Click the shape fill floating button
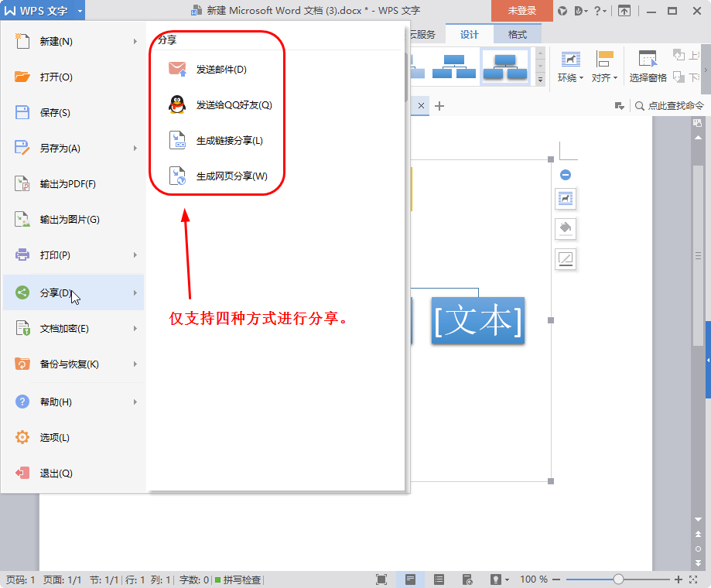The width and height of the screenshot is (711, 588). (x=566, y=228)
